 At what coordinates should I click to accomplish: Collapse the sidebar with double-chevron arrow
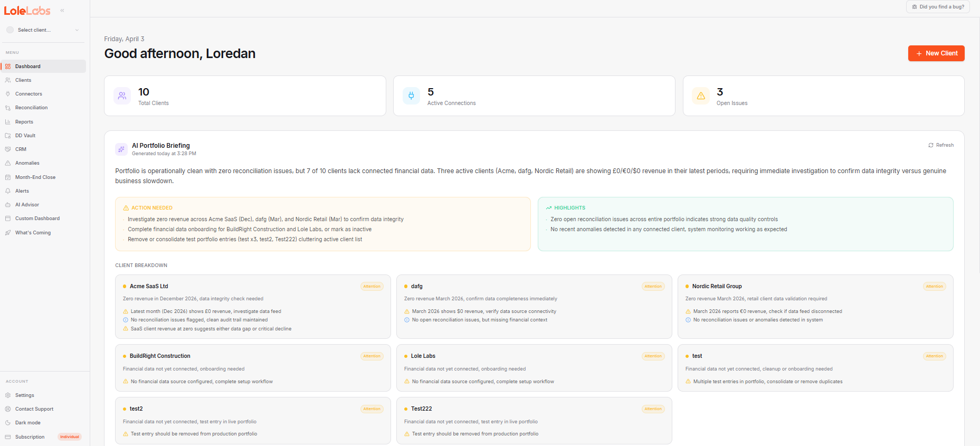[62, 11]
